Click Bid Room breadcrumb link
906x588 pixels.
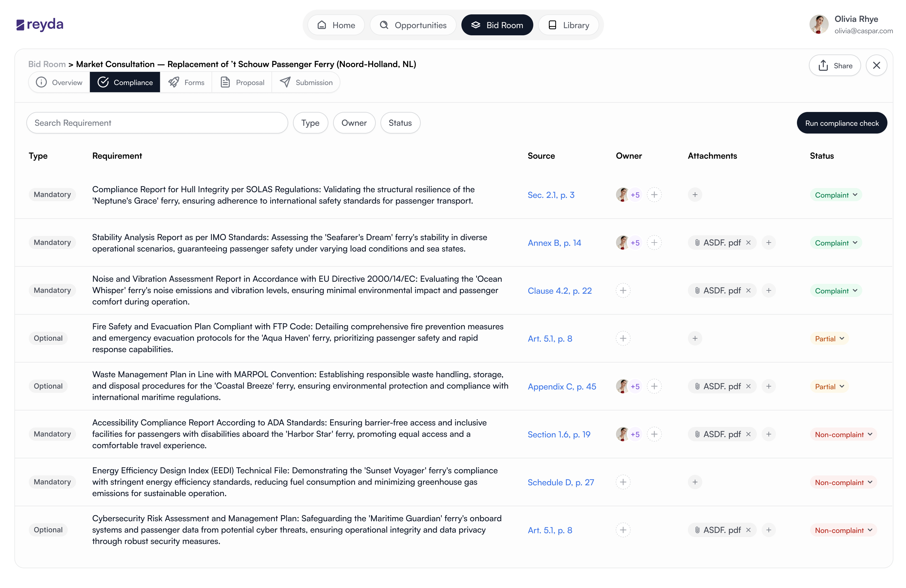click(47, 64)
